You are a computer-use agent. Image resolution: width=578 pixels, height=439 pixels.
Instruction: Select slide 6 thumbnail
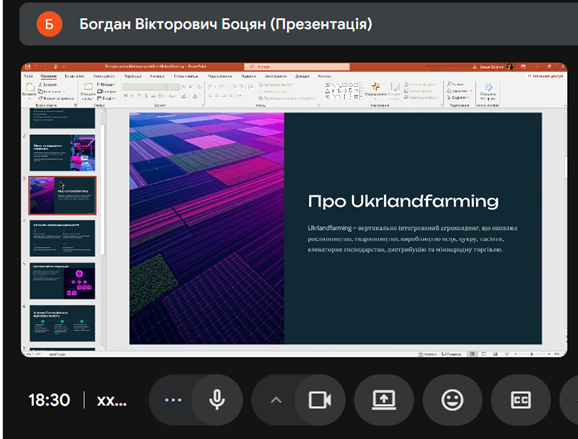tap(62, 323)
